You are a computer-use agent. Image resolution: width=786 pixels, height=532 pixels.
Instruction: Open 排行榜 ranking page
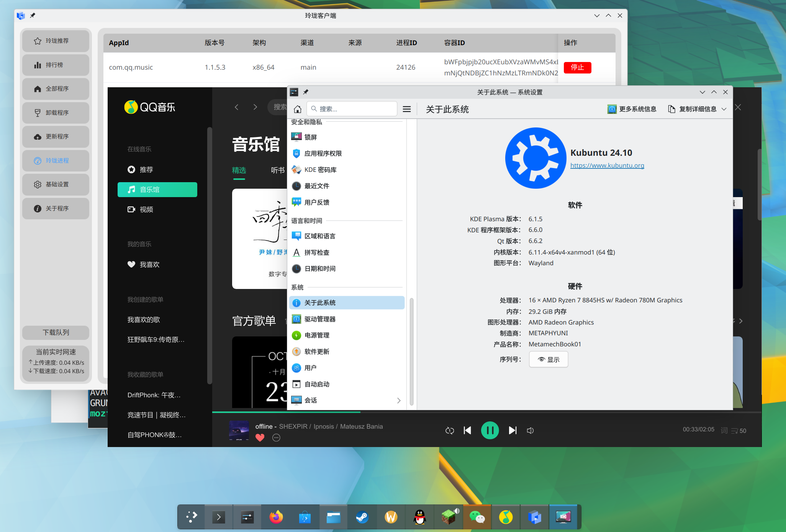56,65
